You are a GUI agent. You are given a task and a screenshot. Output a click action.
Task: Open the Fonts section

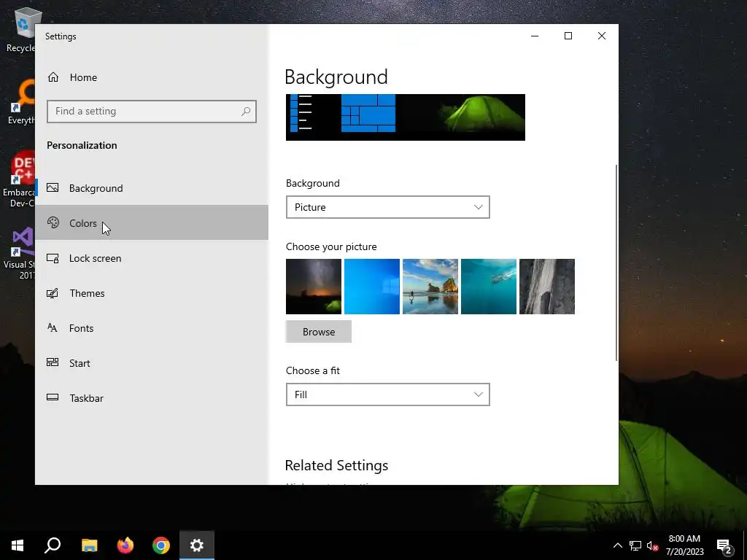click(x=82, y=328)
